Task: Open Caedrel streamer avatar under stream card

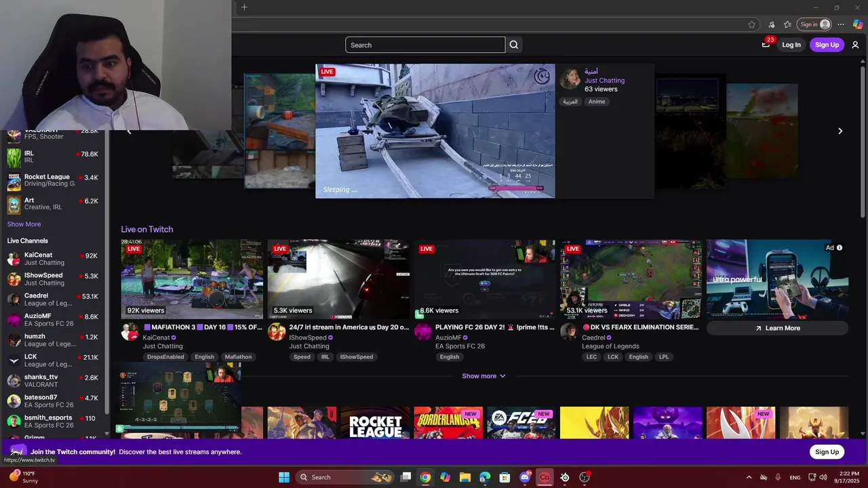Action: click(x=569, y=331)
